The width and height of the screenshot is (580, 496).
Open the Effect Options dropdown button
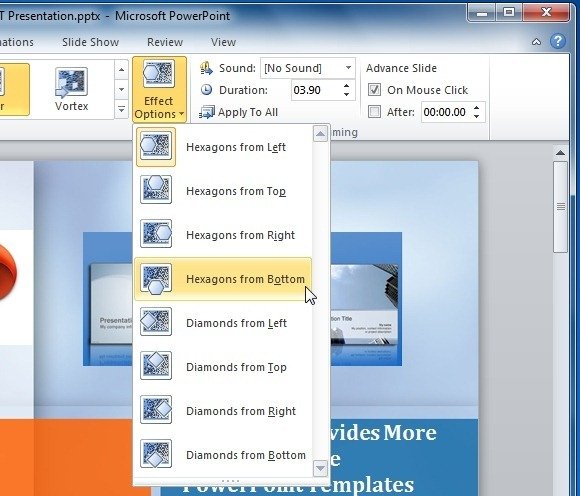(159, 89)
